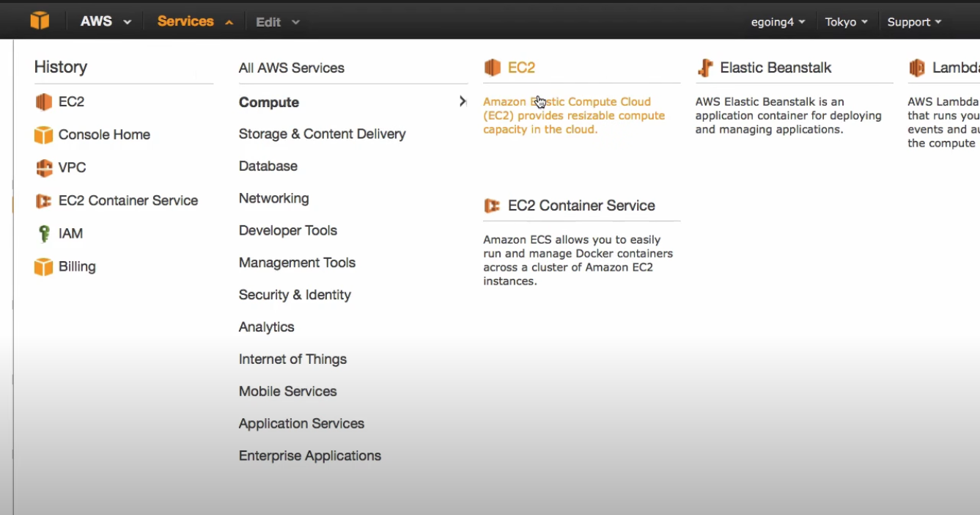Open EC2 from History list

[x=71, y=102]
